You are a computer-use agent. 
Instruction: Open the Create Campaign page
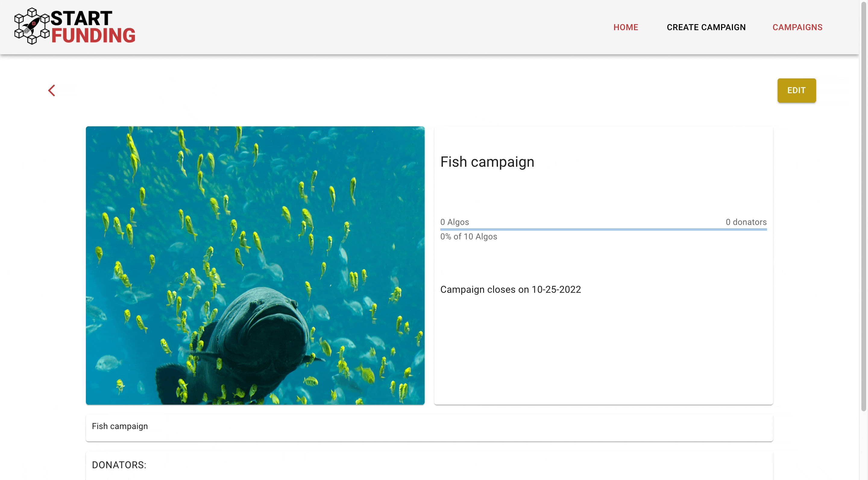(706, 27)
